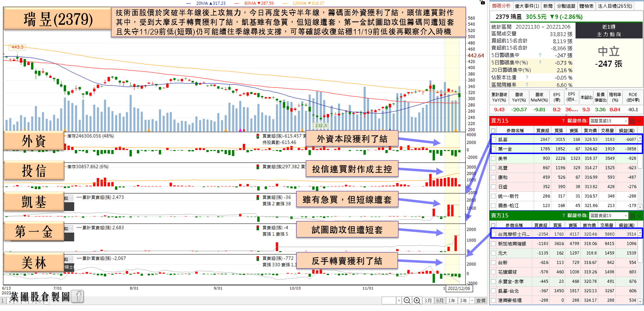This screenshot has height=311, width=644.
Task: Tick the checkbox for 兆豐 broker row
Action: point(493,168)
